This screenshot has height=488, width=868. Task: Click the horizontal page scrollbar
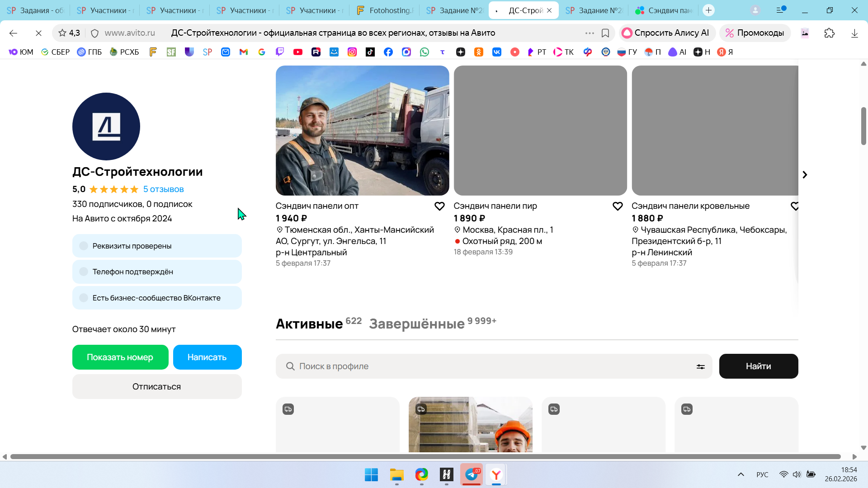pyautogui.click(x=425, y=456)
